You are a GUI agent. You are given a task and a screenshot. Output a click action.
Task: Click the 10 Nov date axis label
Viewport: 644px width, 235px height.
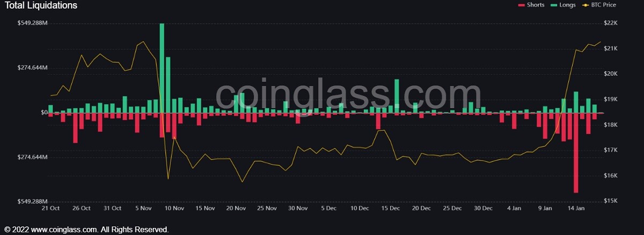(x=174, y=208)
